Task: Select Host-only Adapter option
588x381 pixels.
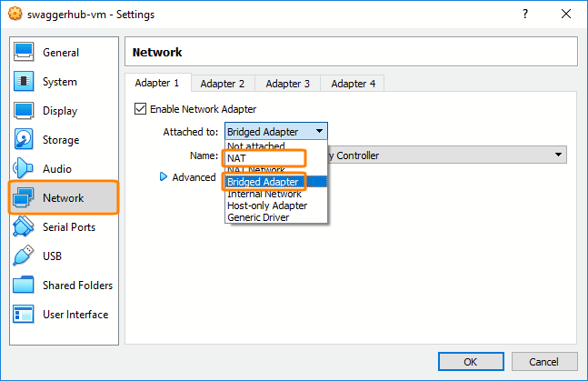Action: point(267,206)
